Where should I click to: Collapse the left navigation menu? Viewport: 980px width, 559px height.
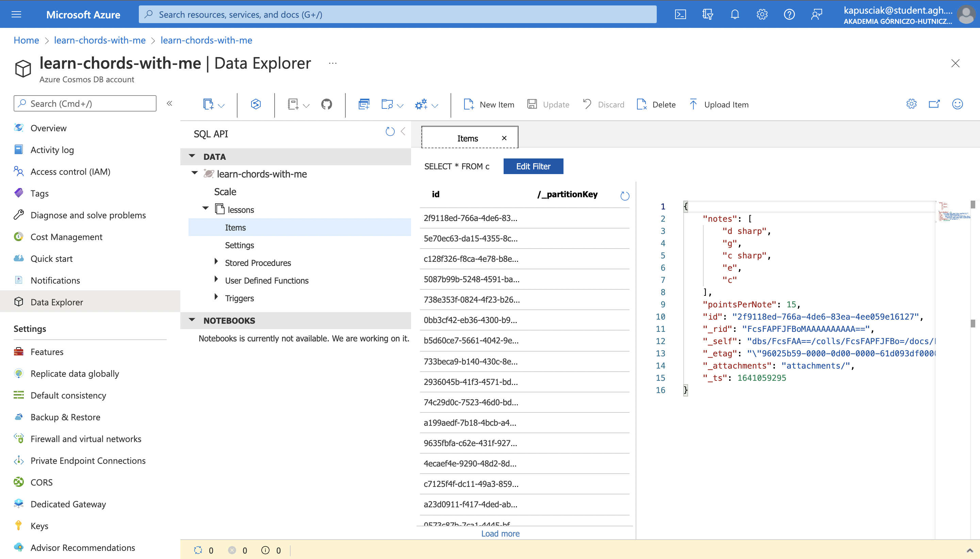(169, 103)
